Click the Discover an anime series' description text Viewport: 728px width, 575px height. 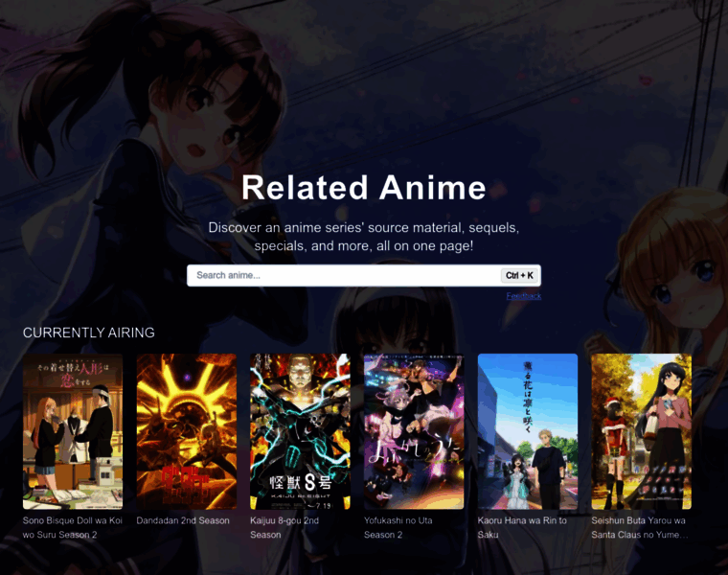pos(364,237)
